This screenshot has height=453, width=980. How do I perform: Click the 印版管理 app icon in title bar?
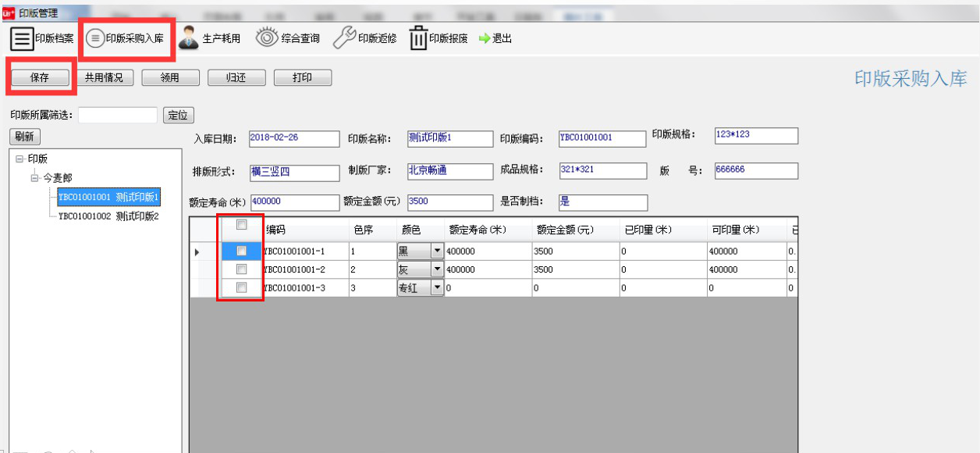point(9,12)
